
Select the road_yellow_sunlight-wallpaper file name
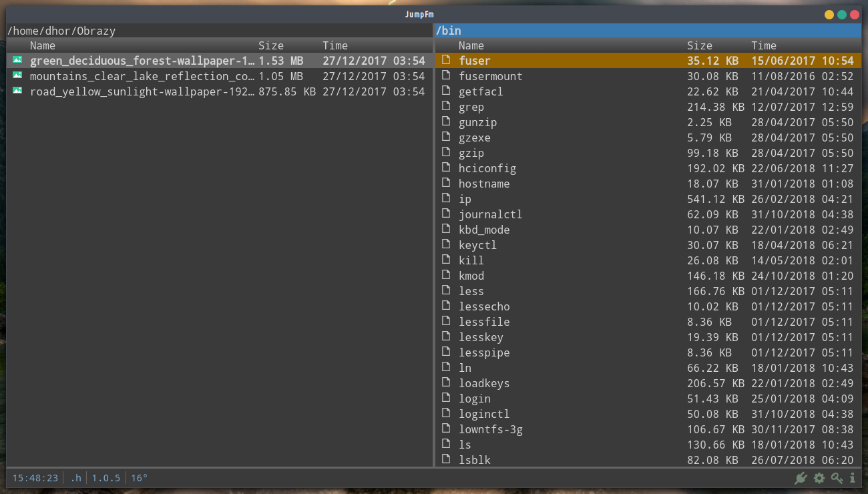click(142, 91)
